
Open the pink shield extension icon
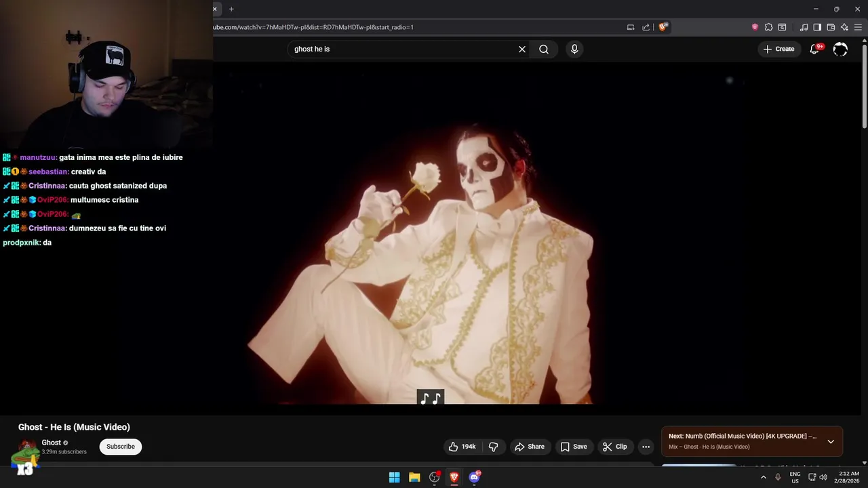(x=755, y=27)
